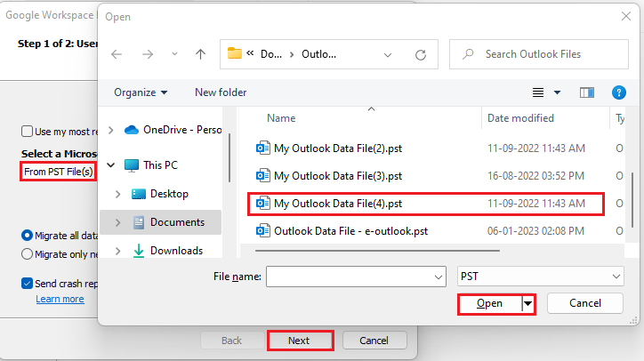
Task: Expand the Downloads folder node
Action: tap(118, 251)
